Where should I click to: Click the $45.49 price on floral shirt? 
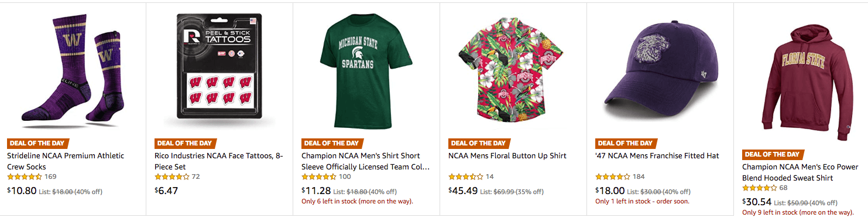[x=463, y=191]
